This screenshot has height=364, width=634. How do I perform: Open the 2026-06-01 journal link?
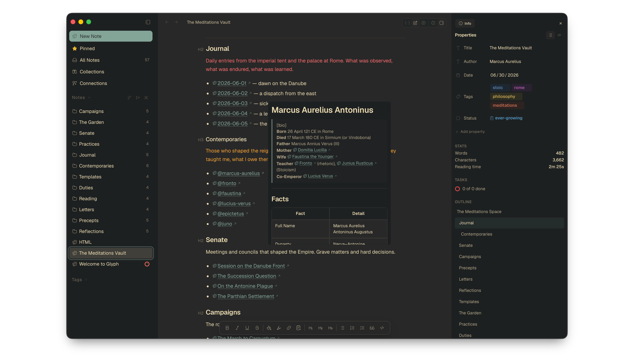232,83
